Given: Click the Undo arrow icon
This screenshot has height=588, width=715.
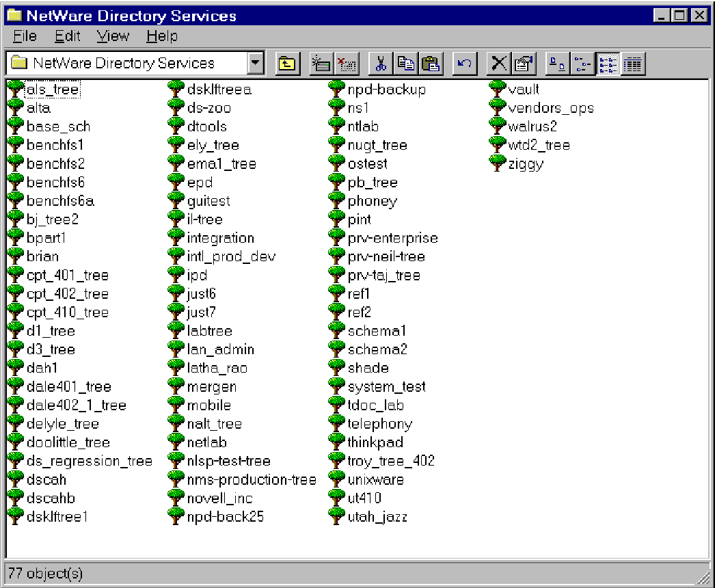Looking at the screenshot, I should pos(465,64).
